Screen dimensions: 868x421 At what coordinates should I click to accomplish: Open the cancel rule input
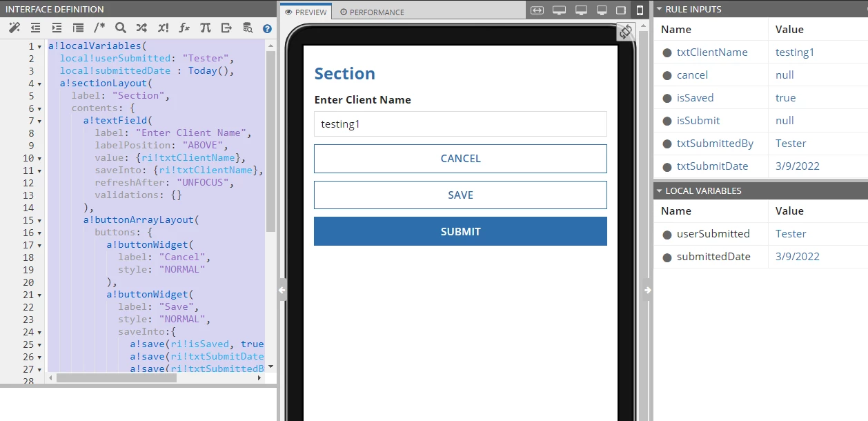(692, 75)
